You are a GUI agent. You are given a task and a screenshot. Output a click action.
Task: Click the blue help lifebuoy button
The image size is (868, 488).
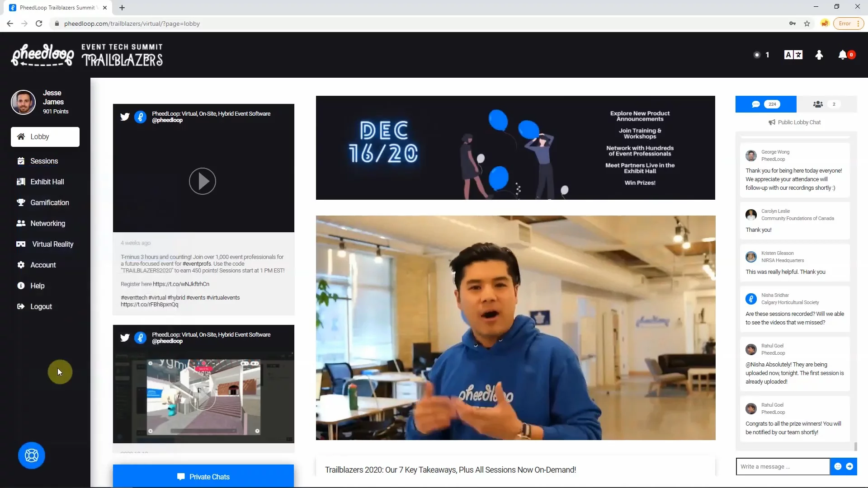click(x=32, y=455)
